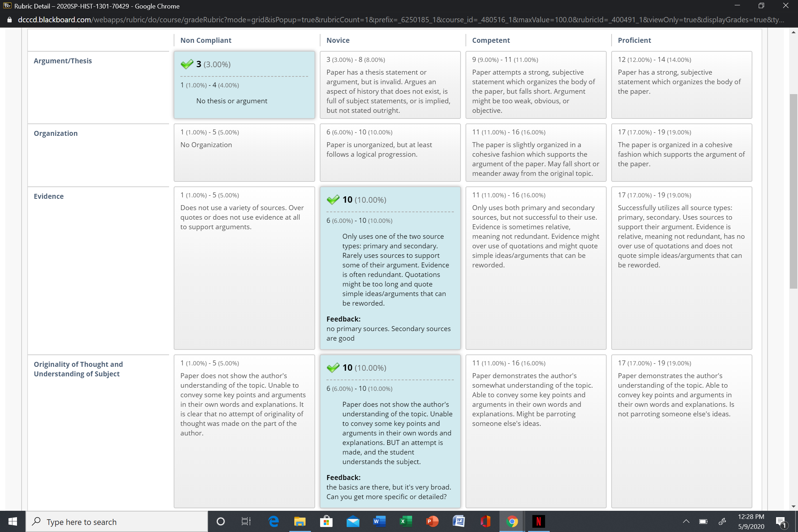Image resolution: width=798 pixels, height=532 pixels.
Task: Click the dcccd.blackboard.com address bar URL
Action: pyautogui.click(x=401, y=20)
